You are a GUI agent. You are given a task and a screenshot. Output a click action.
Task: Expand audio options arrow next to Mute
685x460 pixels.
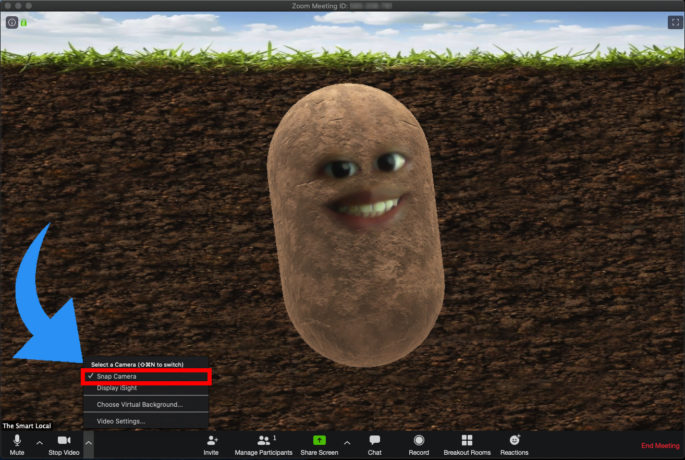39,441
